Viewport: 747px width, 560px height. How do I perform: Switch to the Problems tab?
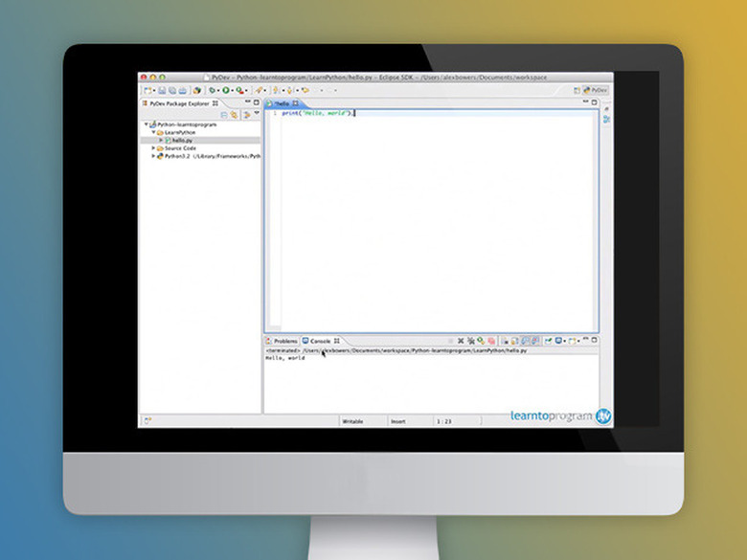point(284,341)
